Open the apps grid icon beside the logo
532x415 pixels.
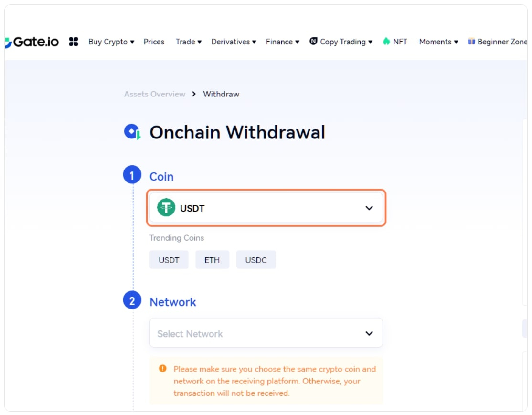73,42
